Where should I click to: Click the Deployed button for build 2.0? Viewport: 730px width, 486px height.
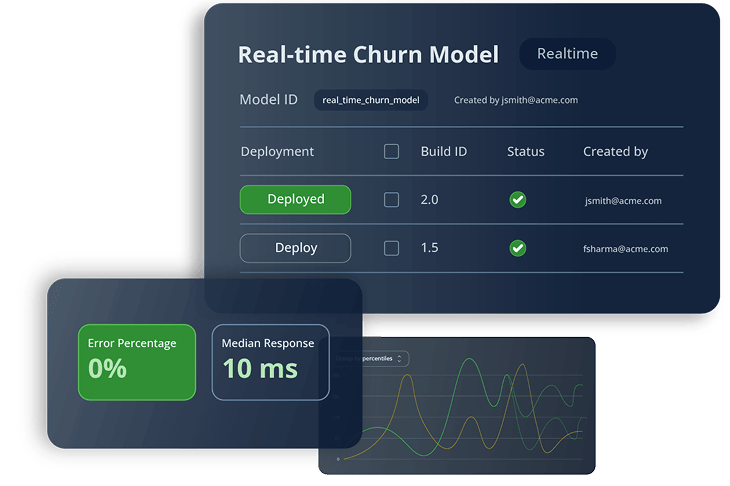click(x=295, y=200)
